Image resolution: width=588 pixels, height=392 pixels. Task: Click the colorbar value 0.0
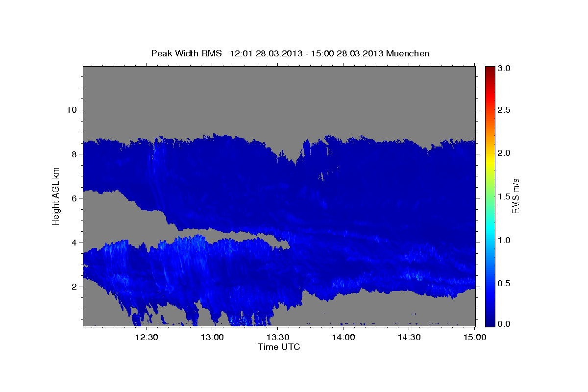(x=504, y=324)
